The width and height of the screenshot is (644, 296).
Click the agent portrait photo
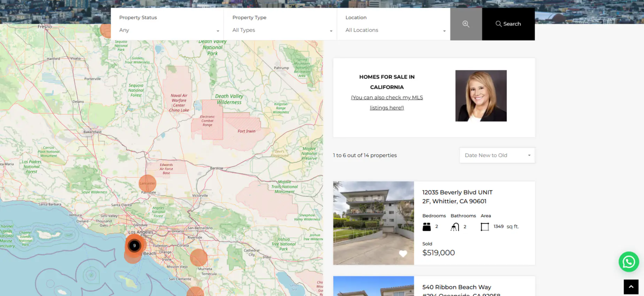481,96
